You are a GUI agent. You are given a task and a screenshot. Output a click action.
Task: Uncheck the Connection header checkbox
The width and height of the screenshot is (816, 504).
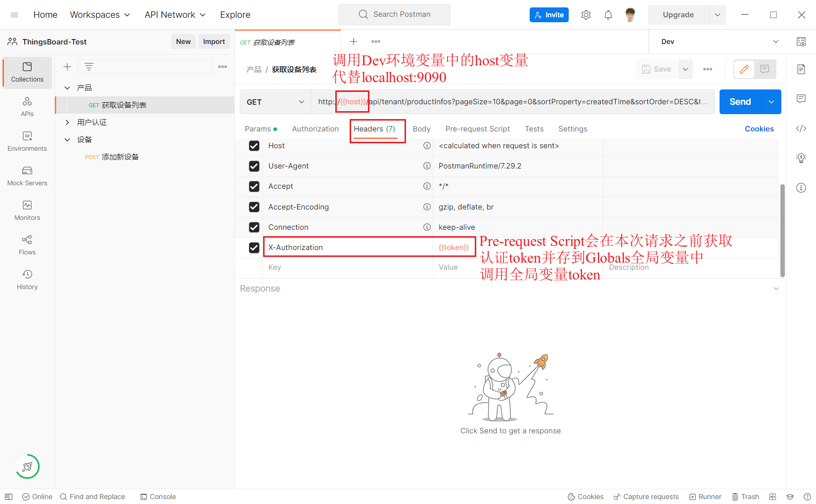(x=254, y=227)
